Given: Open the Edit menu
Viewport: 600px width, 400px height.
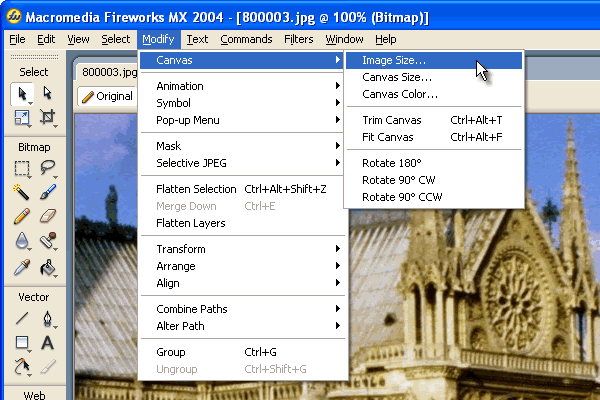Looking at the screenshot, I should coord(46,39).
